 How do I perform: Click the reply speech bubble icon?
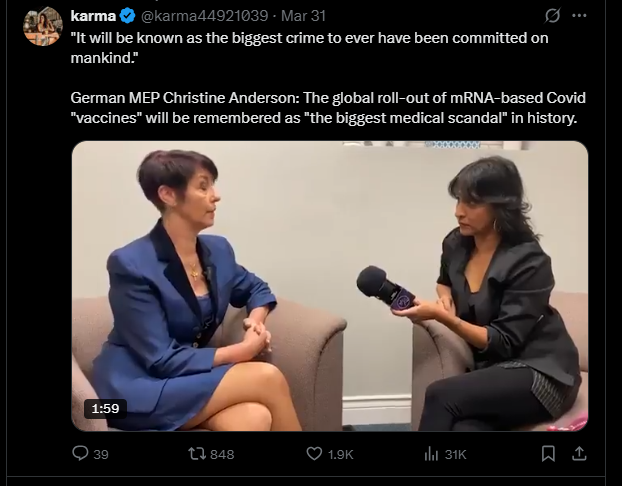point(81,453)
